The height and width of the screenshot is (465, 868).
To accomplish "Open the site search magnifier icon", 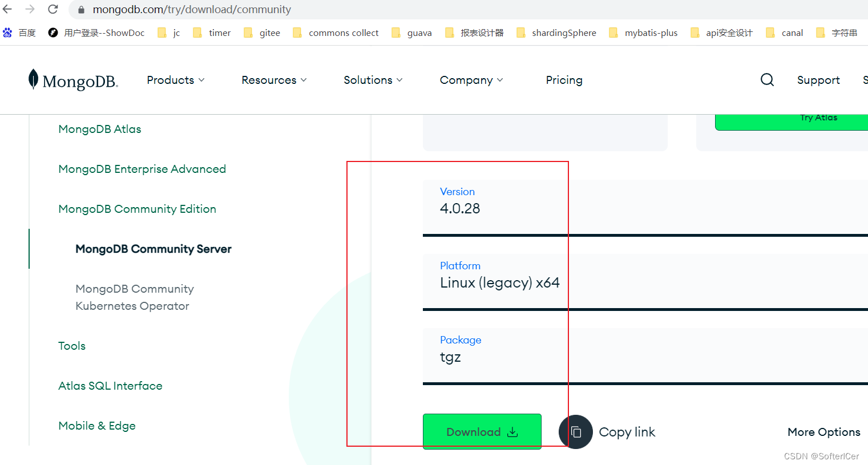I will (x=768, y=80).
